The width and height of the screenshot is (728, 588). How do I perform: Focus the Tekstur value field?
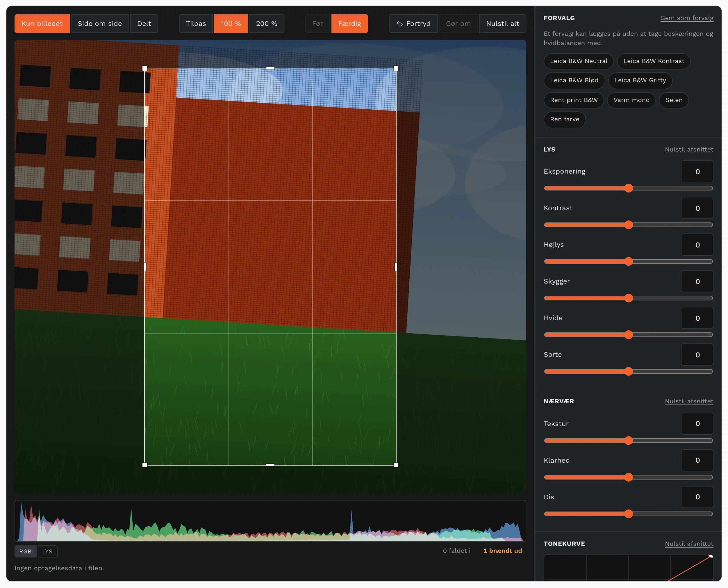pos(697,424)
